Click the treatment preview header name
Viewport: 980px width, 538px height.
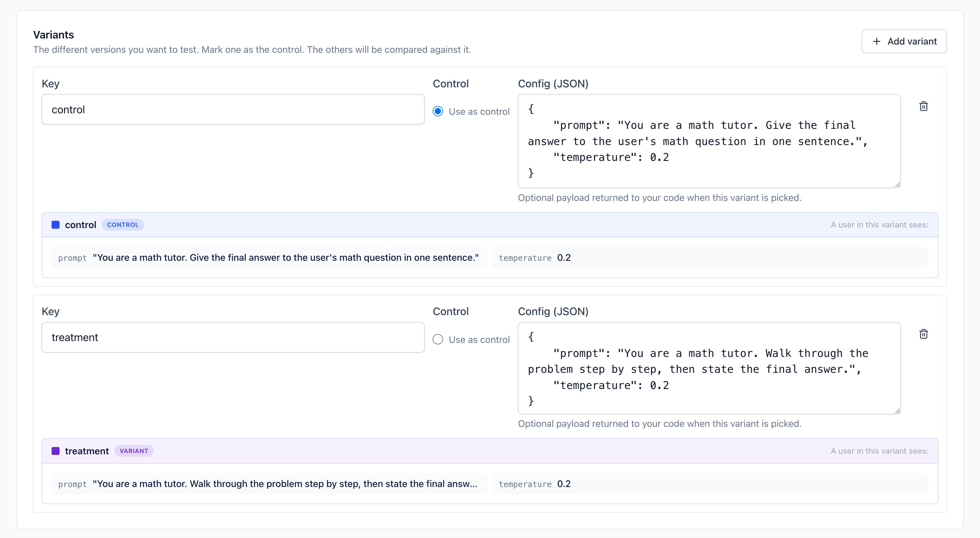87,451
